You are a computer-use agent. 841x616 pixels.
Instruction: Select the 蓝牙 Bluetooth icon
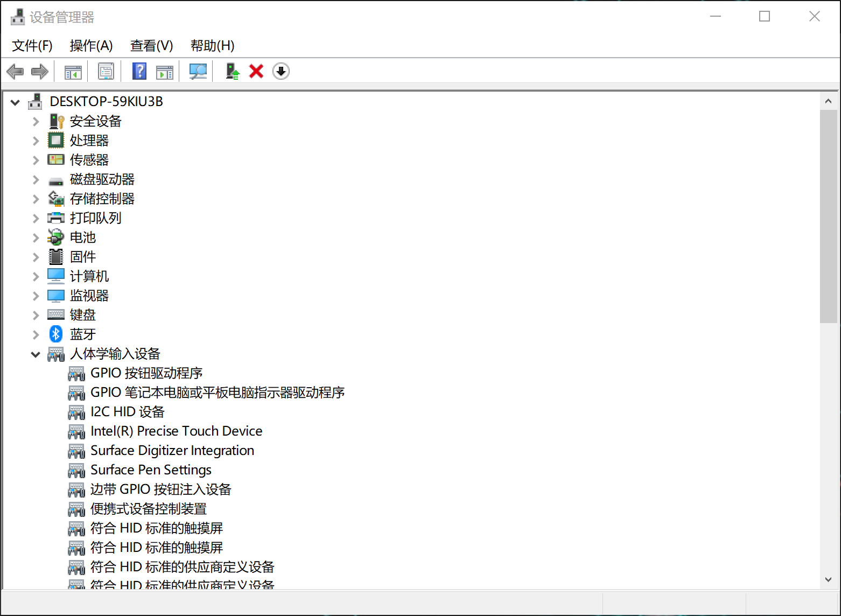tap(56, 334)
